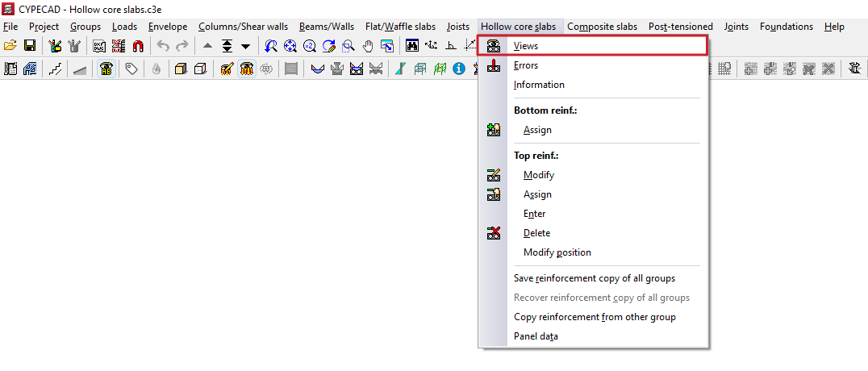Collapse the Hollow core slabs menu

coord(519,27)
